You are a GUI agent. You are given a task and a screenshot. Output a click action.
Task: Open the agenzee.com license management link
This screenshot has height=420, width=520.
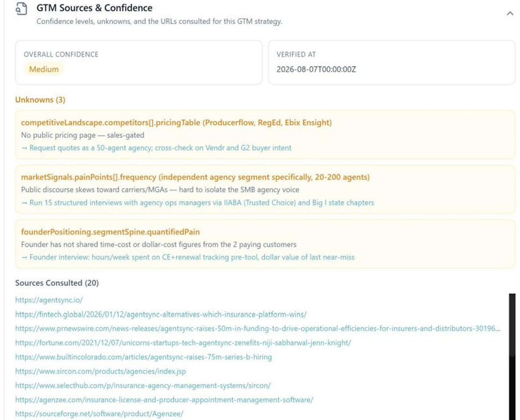(164, 400)
